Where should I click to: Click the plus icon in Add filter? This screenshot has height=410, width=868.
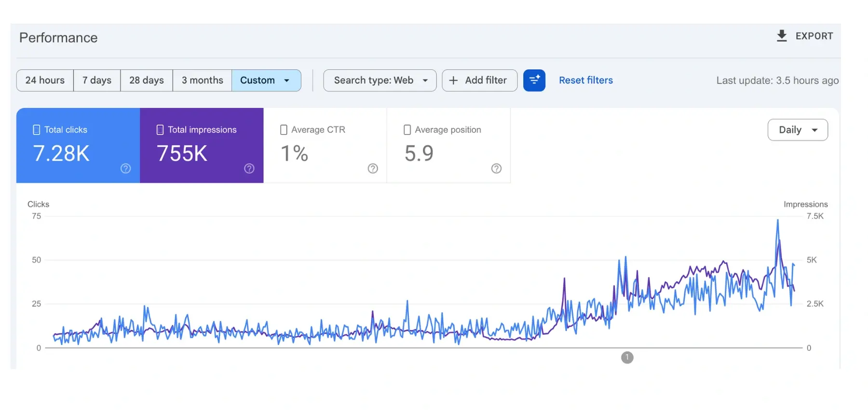pyautogui.click(x=453, y=80)
